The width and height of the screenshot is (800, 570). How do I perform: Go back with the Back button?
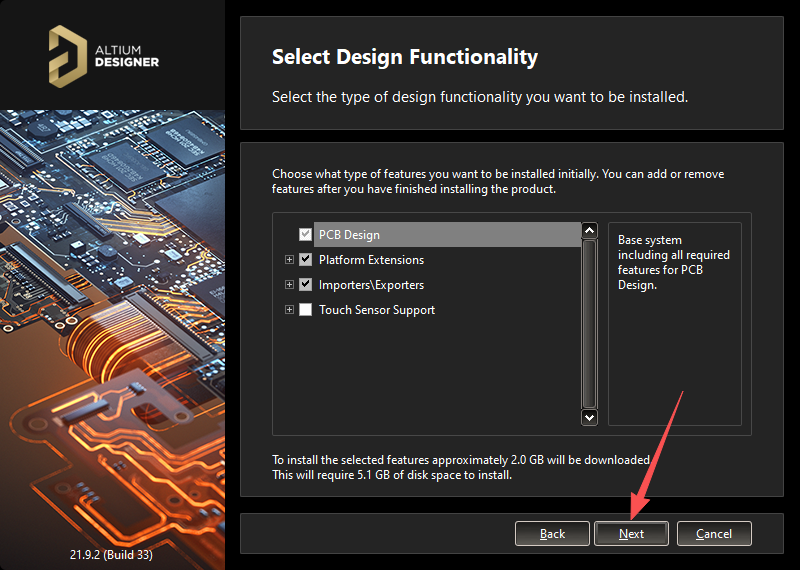[x=552, y=534]
